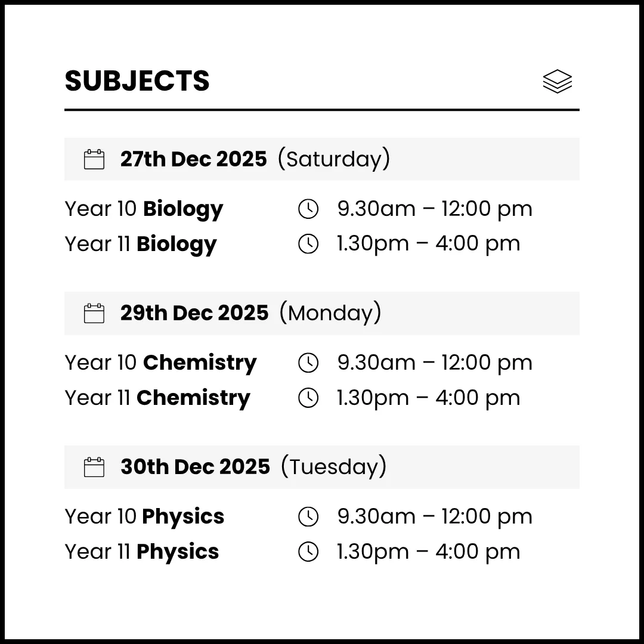Image resolution: width=644 pixels, height=644 pixels.
Task: Click the clock icon for Year 10 Biology
Action: (308, 209)
